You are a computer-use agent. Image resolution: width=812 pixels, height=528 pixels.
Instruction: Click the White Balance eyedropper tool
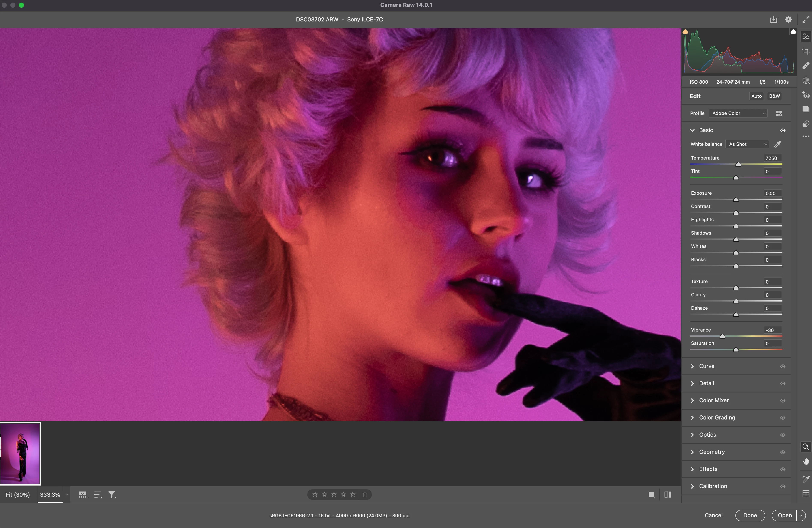coord(777,144)
